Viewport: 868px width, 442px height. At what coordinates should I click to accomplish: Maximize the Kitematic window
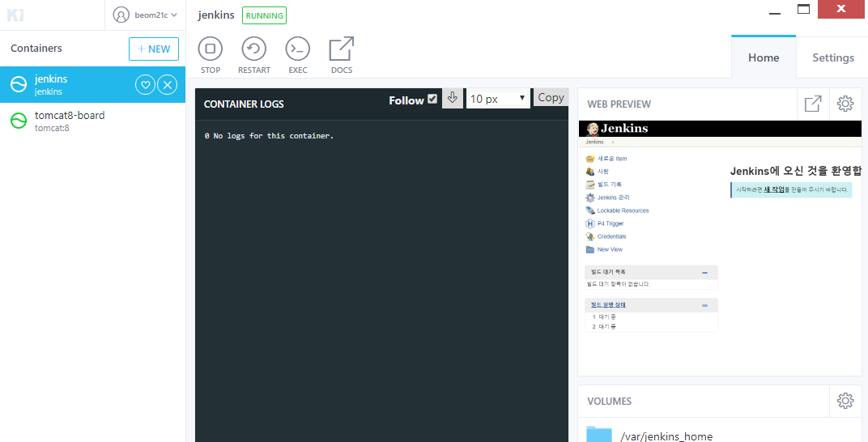pyautogui.click(x=803, y=10)
